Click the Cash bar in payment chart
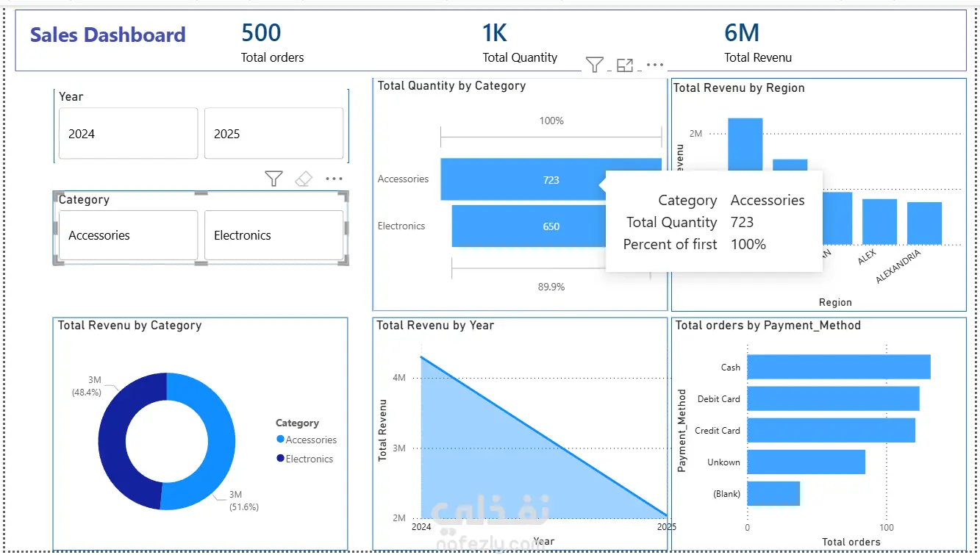The image size is (980, 555). tap(839, 367)
